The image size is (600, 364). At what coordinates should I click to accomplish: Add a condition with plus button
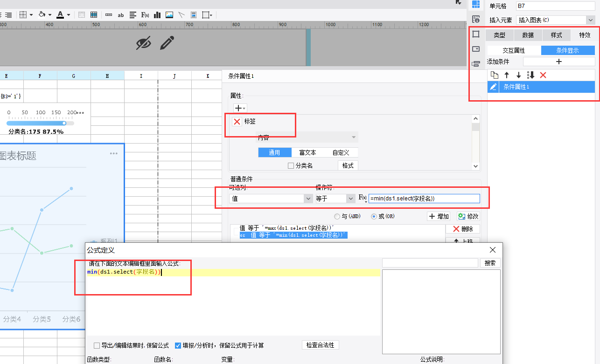coord(558,62)
